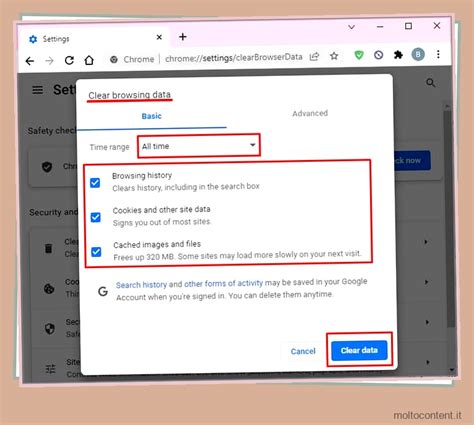
Task: Open a new tab with plus button
Action: pos(183,37)
